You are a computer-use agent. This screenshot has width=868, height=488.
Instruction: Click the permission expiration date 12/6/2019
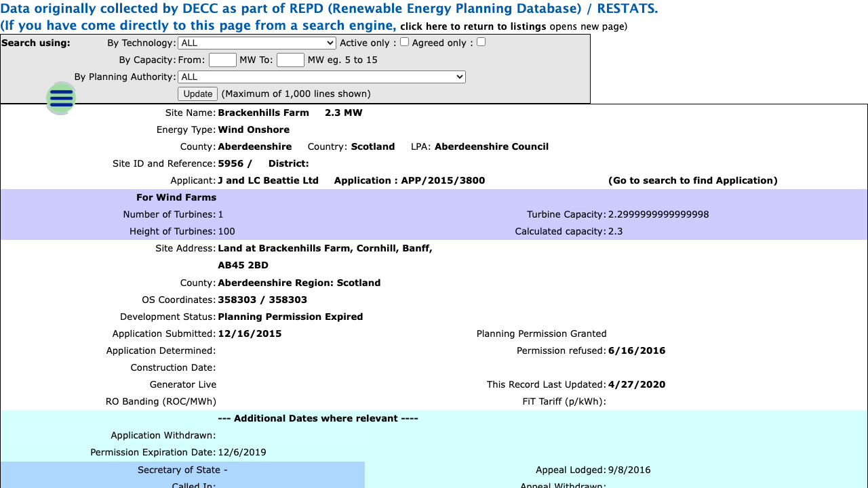(x=242, y=452)
